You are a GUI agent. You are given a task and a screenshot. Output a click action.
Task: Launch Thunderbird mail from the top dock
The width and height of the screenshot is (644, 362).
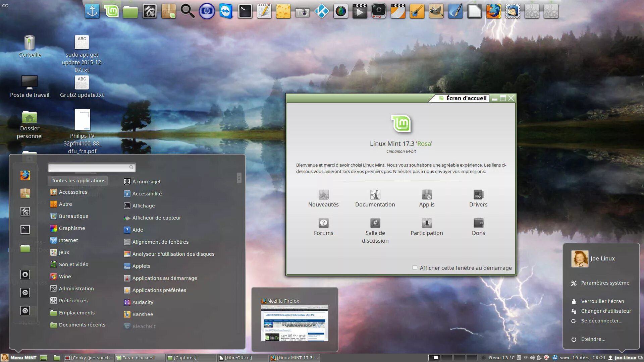tap(513, 11)
